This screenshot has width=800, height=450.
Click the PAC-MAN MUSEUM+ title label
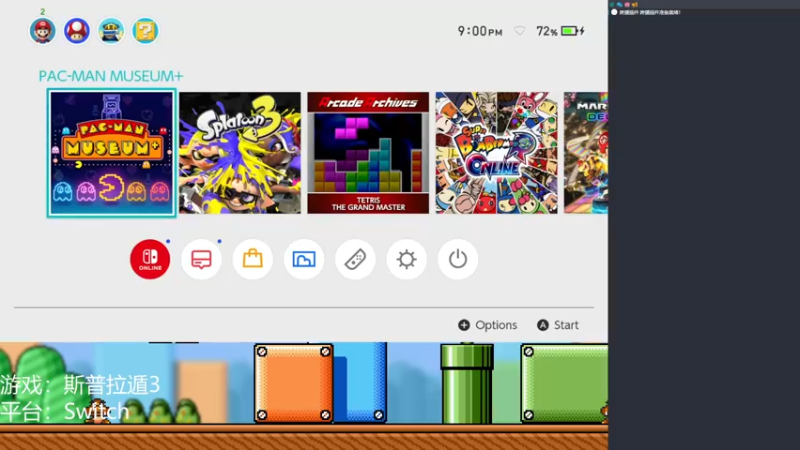pyautogui.click(x=111, y=76)
